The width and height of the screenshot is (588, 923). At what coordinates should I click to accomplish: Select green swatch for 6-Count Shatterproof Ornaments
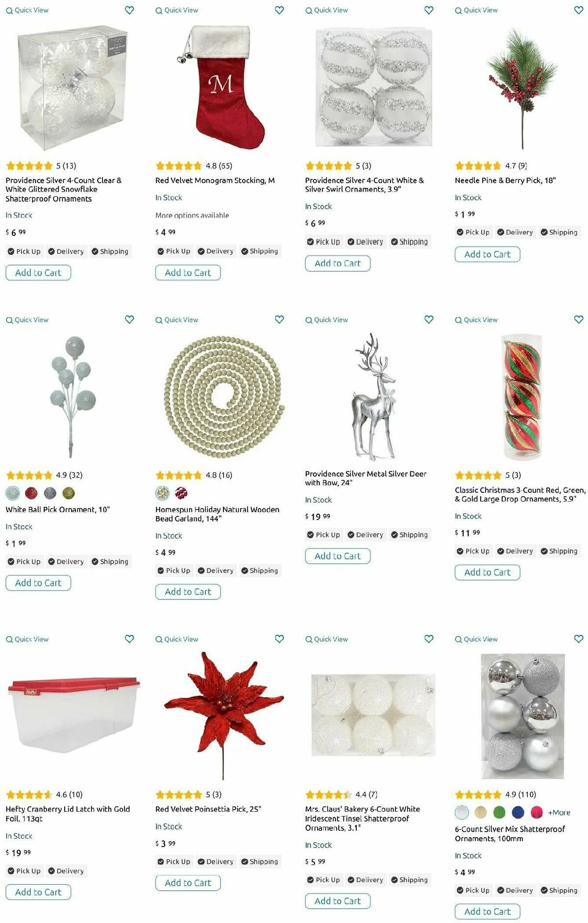point(499,812)
